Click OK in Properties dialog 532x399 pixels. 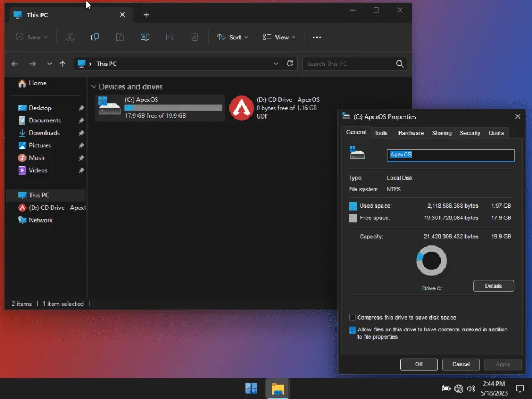coord(419,364)
